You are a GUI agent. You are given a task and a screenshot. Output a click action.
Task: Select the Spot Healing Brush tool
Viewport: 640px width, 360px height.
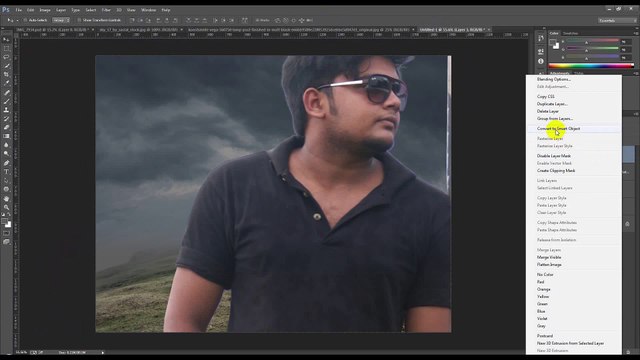6,93
